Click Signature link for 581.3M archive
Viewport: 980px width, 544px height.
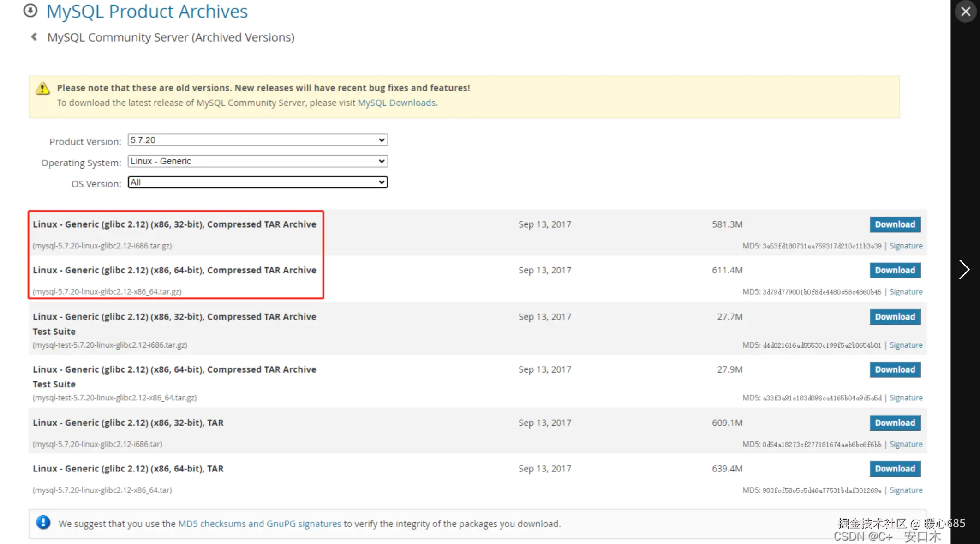(x=906, y=246)
